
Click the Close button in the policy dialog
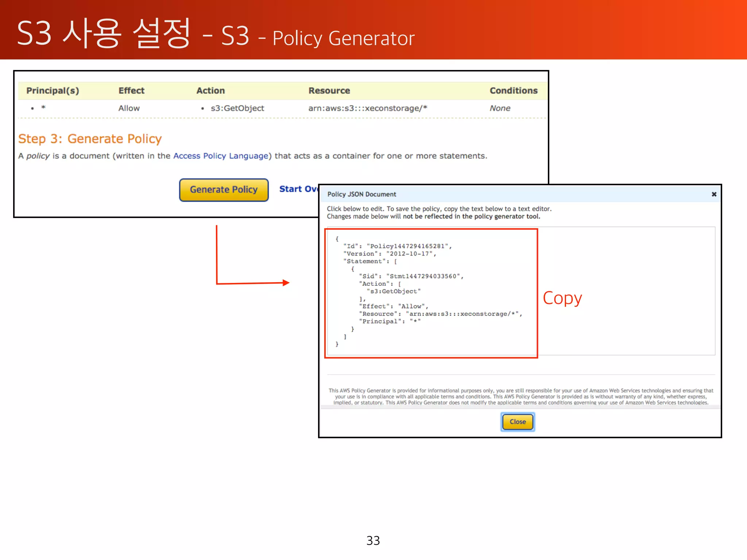[x=518, y=422]
